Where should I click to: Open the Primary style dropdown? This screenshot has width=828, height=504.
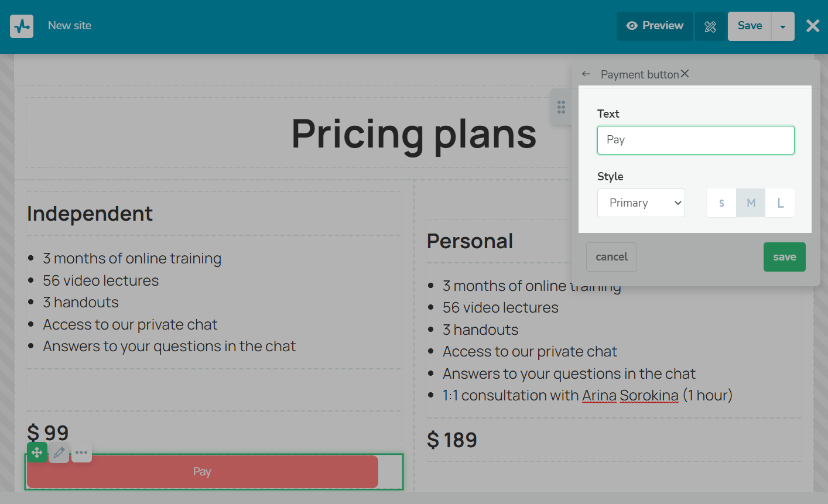(641, 203)
